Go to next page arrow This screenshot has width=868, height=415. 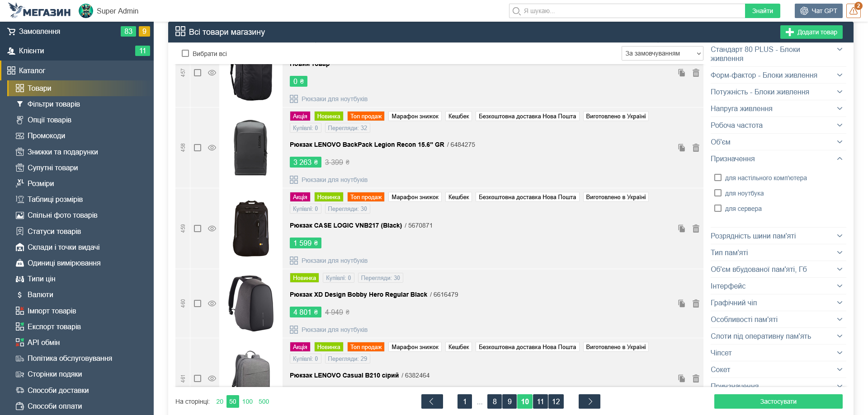[x=590, y=401]
